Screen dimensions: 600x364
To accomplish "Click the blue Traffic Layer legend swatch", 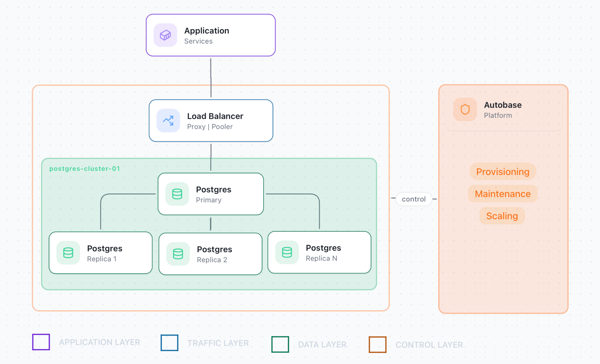I will (x=170, y=343).
